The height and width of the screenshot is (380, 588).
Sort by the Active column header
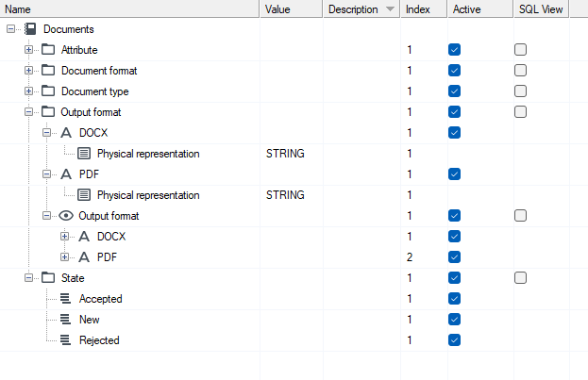pyautogui.click(x=480, y=9)
